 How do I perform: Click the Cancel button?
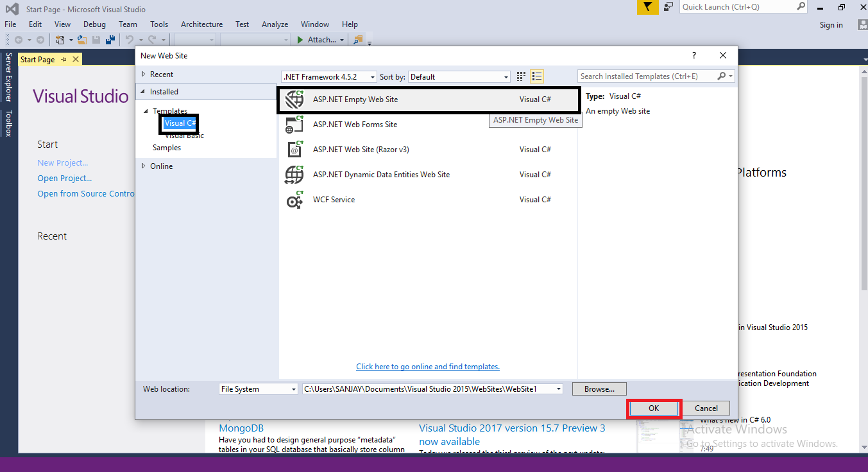[706, 408]
